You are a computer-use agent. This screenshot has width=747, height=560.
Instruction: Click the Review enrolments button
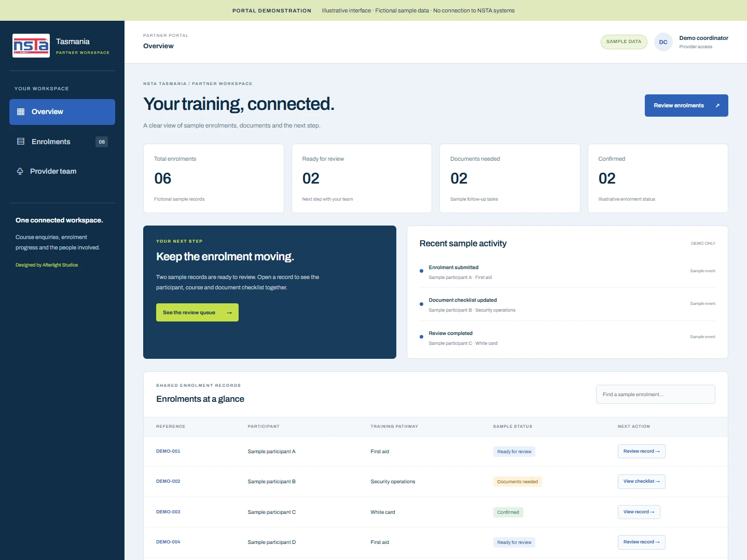(x=686, y=105)
